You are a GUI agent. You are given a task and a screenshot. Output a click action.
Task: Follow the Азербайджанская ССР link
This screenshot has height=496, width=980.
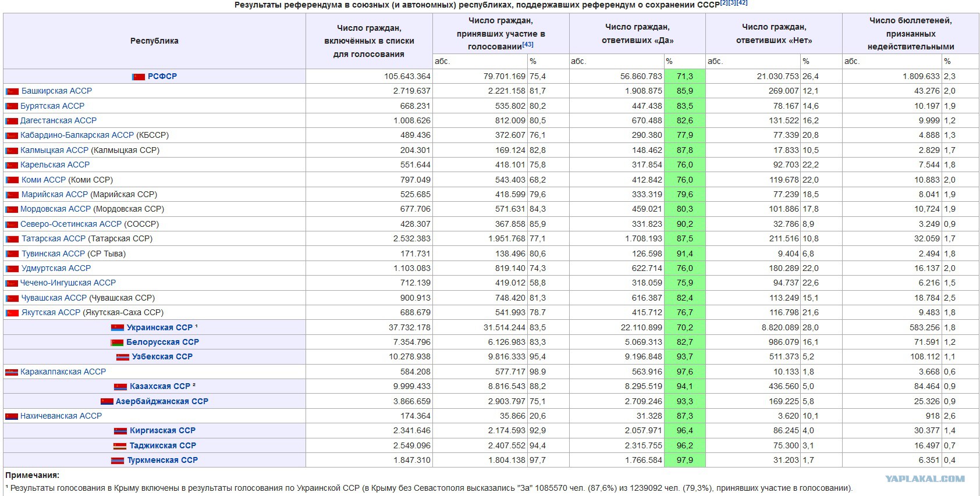tap(162, 401)
